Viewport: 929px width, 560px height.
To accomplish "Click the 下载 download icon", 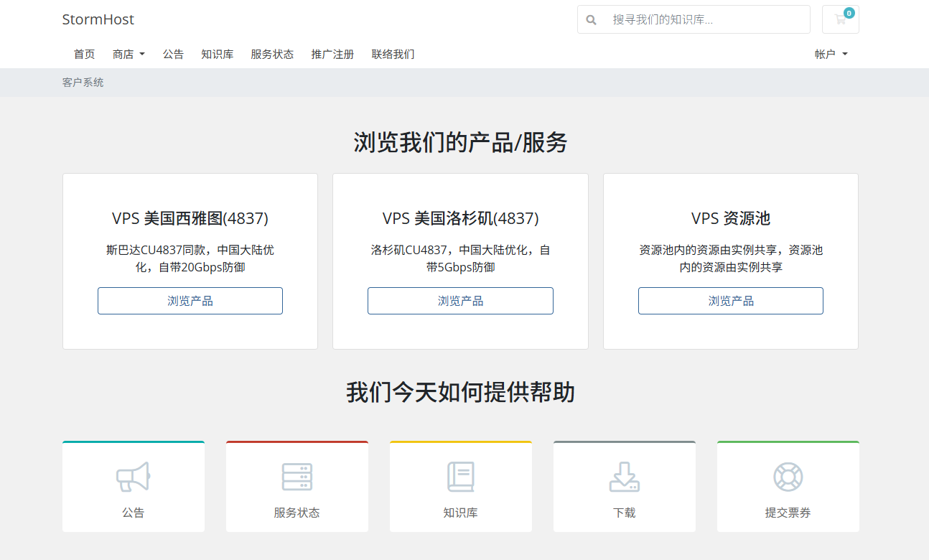I will (x=624, y=477).
